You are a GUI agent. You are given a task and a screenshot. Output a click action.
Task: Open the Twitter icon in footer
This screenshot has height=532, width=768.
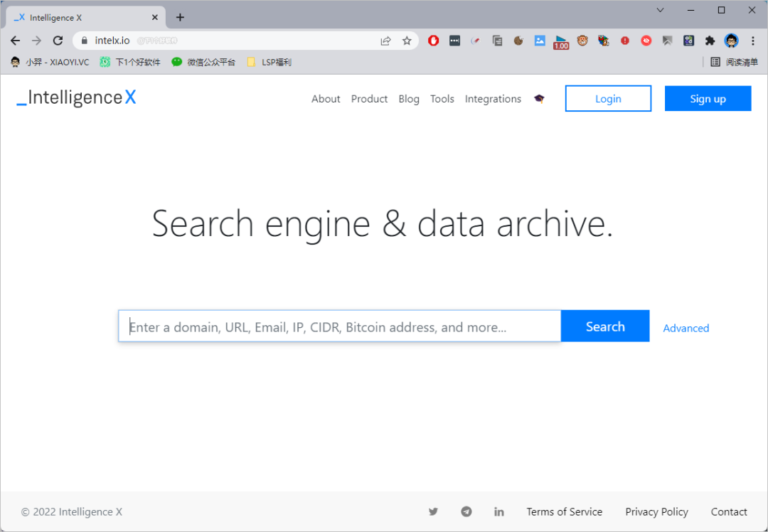tap(433, 511)
